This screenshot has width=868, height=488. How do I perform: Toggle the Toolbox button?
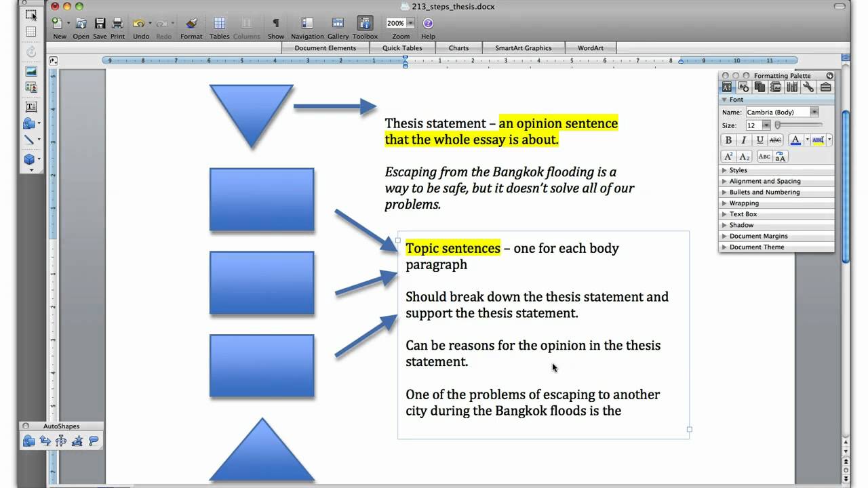[365, 24]
